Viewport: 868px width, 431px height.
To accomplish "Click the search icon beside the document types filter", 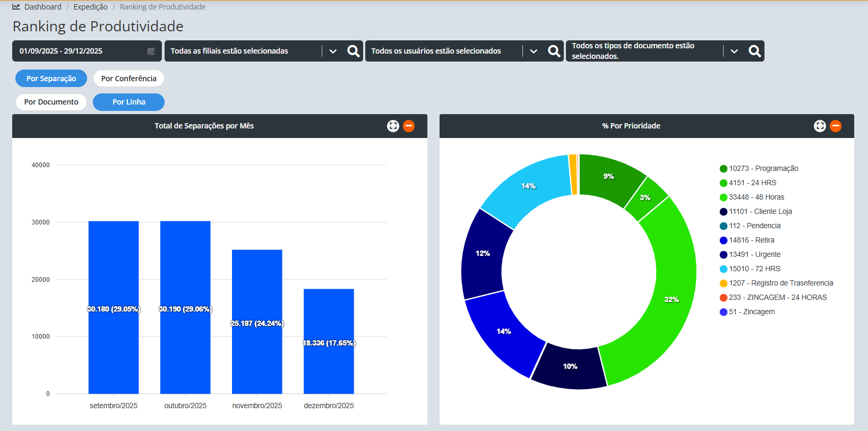I will (x=754, y=51).
